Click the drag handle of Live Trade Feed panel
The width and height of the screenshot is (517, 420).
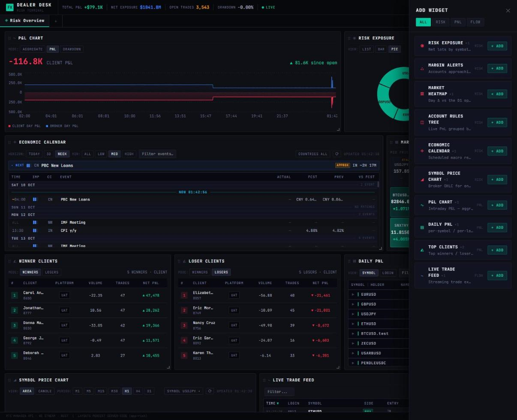click(264, 380)
